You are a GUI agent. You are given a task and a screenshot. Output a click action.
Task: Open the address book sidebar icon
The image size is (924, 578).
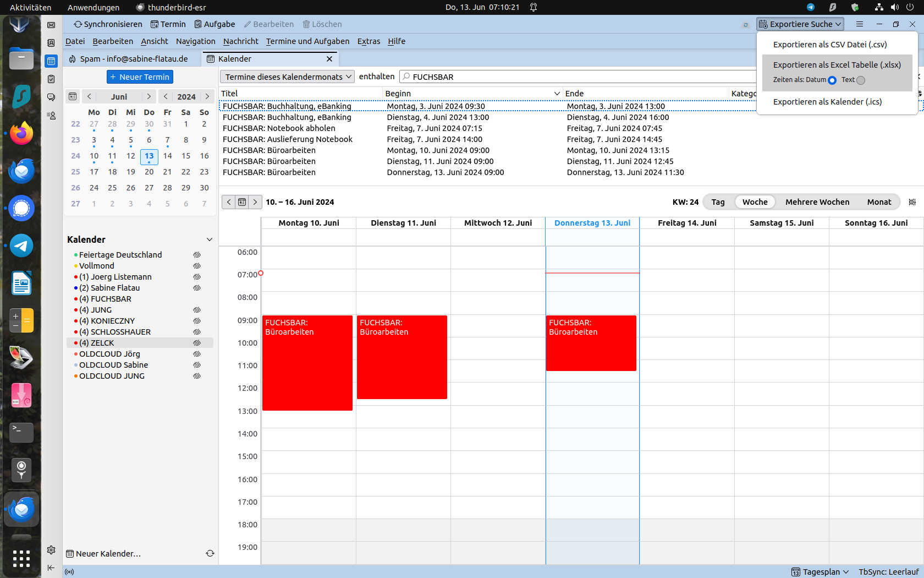[x=51, y=43]
